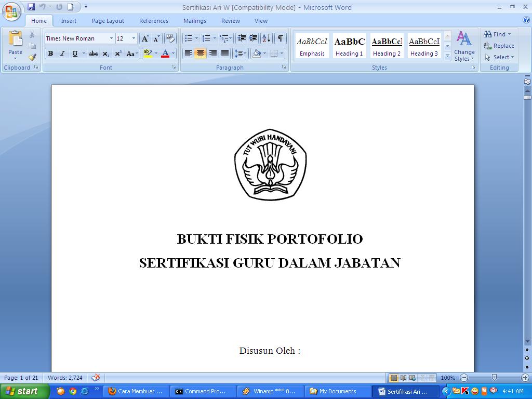Switch to the Review tab
Viewport: 532px width, 399px height.
coord(231,21)
